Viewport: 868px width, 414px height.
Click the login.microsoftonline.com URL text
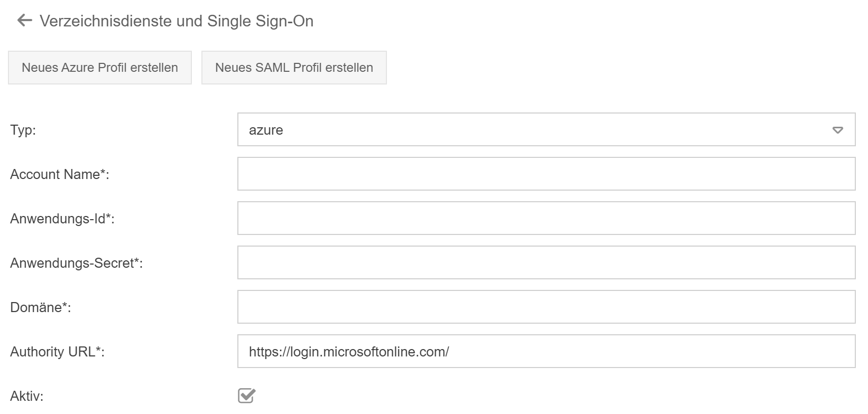pyautogui.click(x=348, y=352)
